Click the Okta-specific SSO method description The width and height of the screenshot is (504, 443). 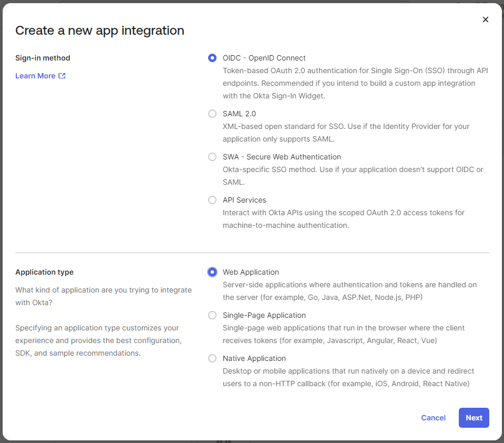(x=353, y=176)
